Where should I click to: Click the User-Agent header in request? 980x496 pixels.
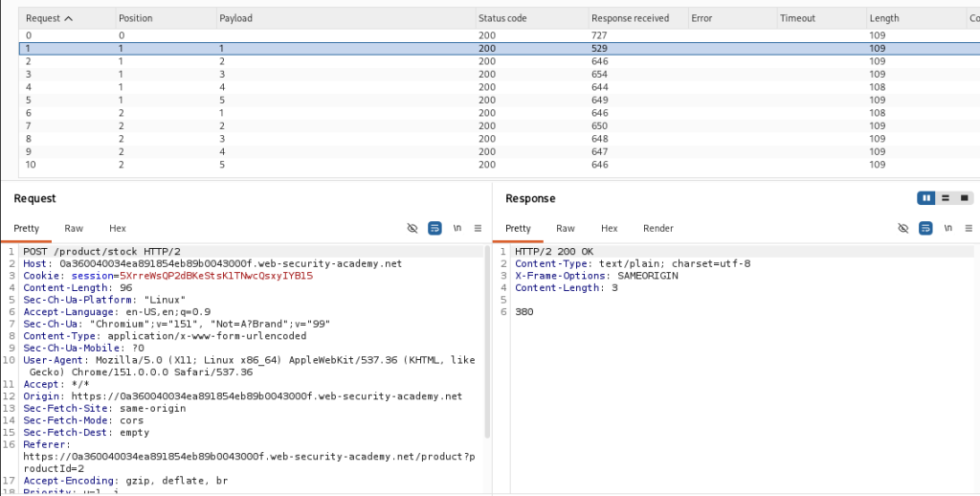249,366
